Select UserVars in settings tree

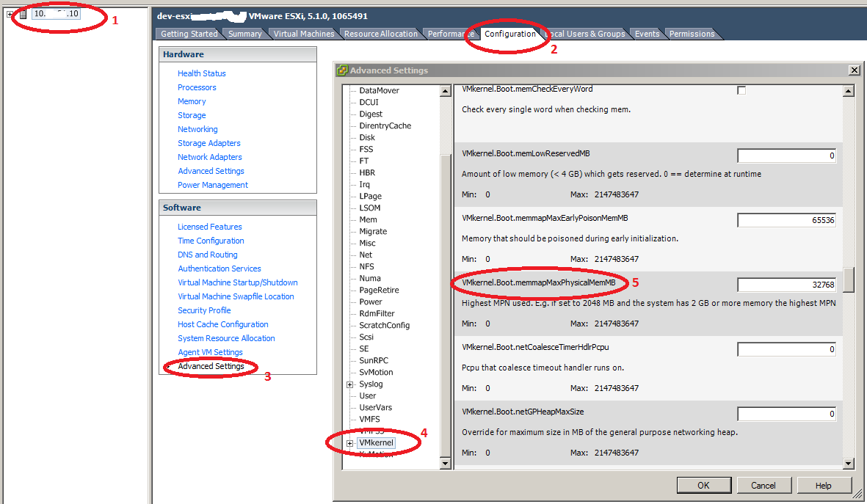point(375,407)
